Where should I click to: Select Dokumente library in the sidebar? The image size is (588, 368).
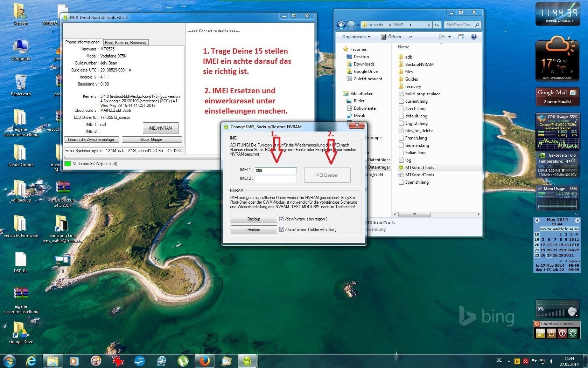[x=364, y=108]
